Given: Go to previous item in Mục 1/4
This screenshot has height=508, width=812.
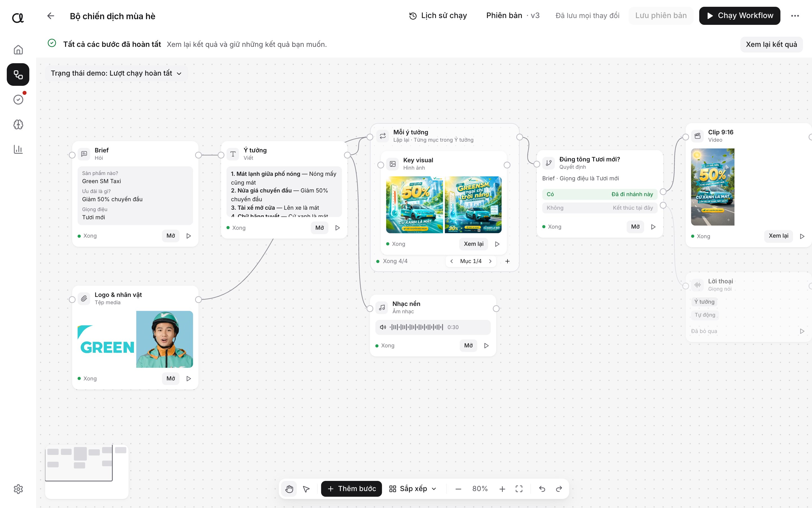Looking at the screenshot, I should (452, 261).
